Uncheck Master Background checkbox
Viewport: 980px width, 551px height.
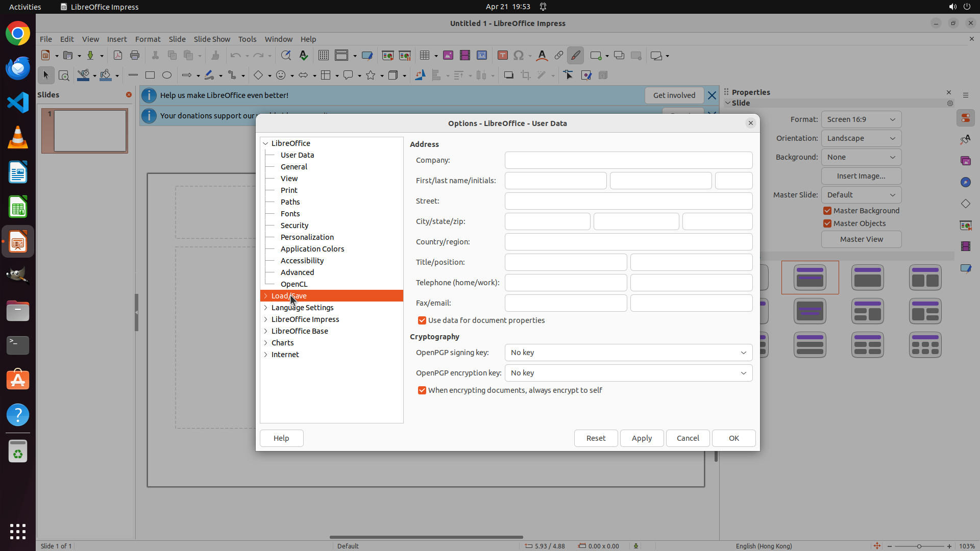pyautogui.click(x=827, y=211)
